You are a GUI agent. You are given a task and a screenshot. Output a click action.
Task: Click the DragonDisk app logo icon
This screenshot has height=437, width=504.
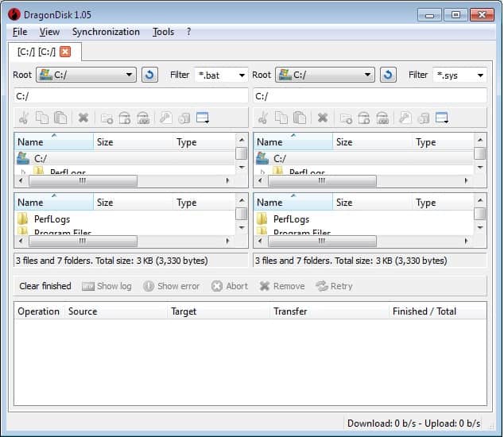coord(14,14)
